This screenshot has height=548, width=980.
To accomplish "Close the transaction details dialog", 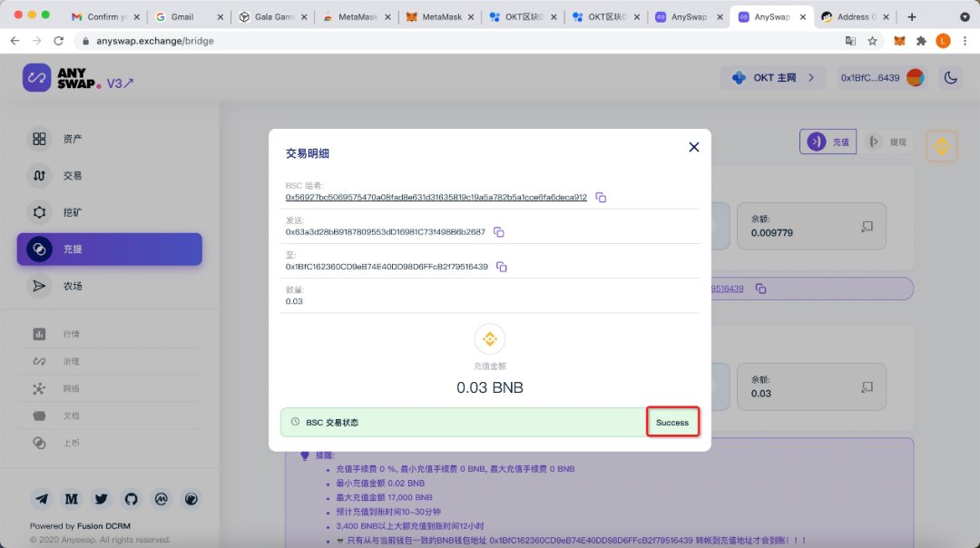I will pyautogui.click(x=694, y=147).
